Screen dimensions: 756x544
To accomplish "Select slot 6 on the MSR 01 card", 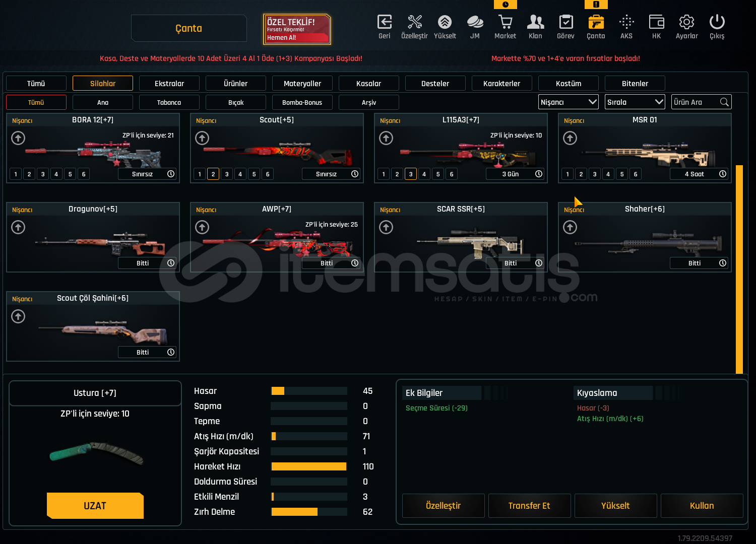I will click(x=636, y=174).
